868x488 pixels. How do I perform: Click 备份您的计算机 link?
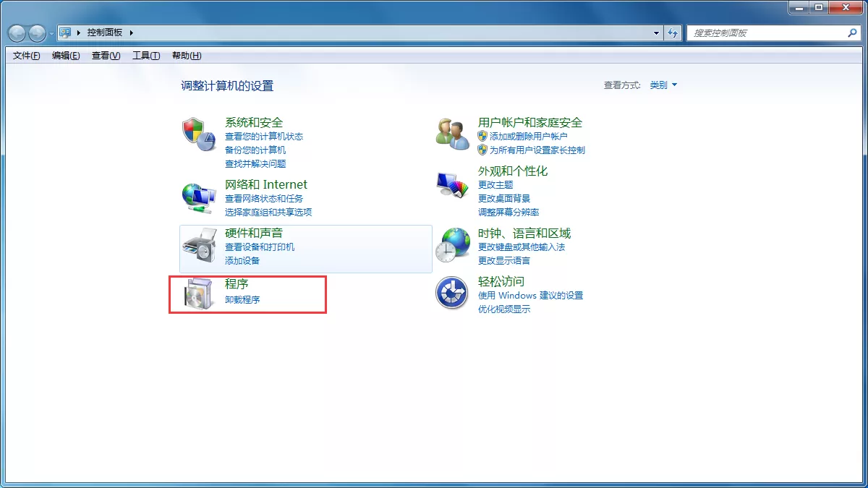click(255, 150)
